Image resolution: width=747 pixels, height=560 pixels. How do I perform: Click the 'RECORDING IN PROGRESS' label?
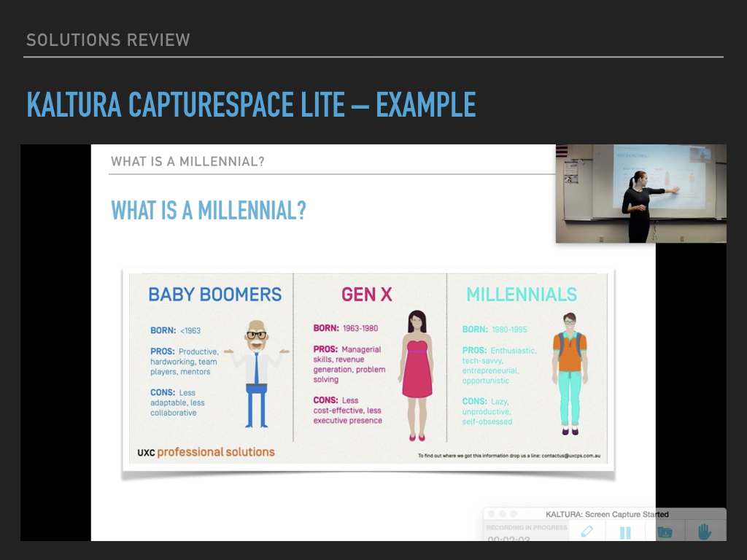pyautogui.click(x=527, y=528)
